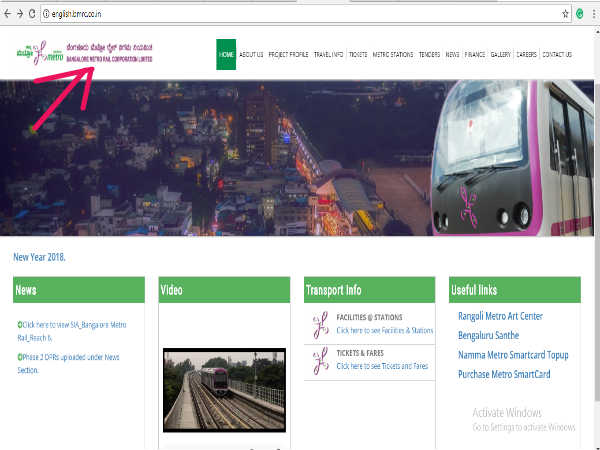The width and height of the screenshot is (600, 450).
Task: Click the FACILITIES @ STATIONS heading
Action: tap(369, 317)
